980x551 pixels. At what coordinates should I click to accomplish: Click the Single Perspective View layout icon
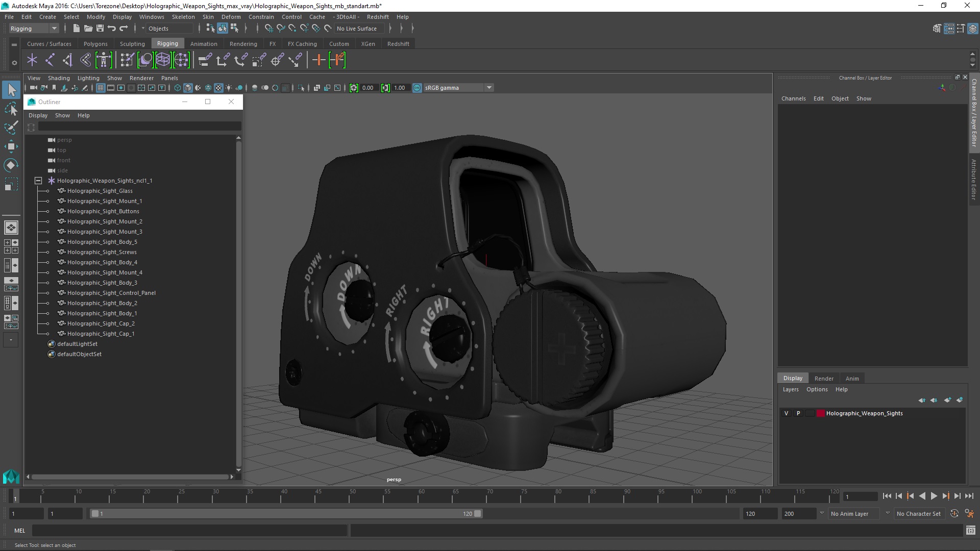coord(11,228)
